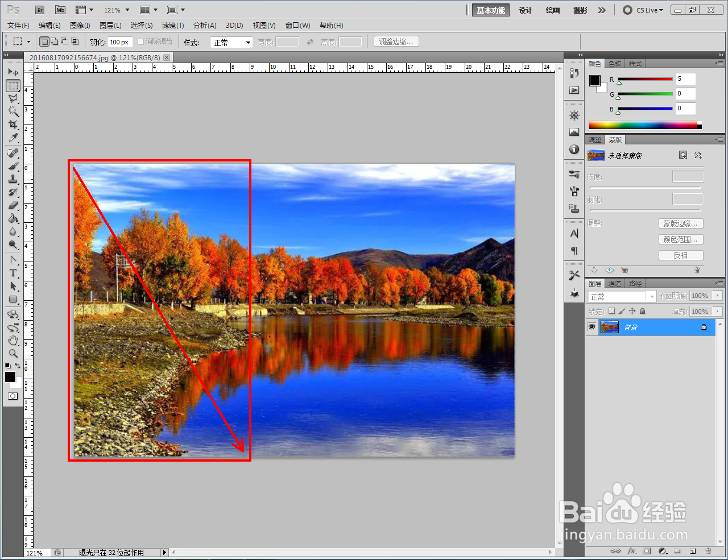Activate the Crop tool
The width and height of the screenshot is (728, 560).
[13, 125]
